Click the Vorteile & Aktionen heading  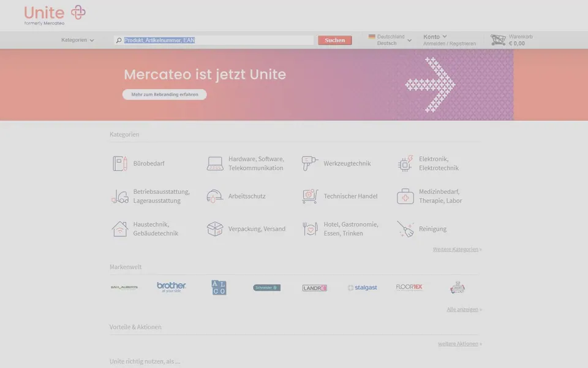click(x=135, y=327)
